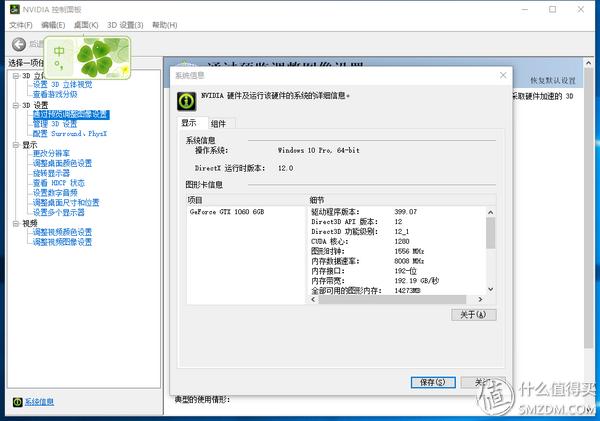Click the 内存数据速率 row
Screen dimensions: 600x421
pos(396,261)
